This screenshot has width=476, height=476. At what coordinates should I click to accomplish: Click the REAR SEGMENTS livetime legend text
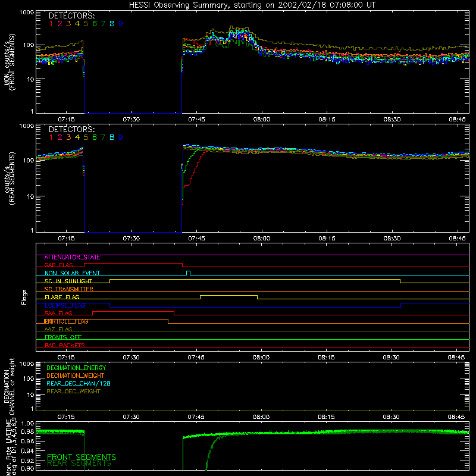[79, 464]
